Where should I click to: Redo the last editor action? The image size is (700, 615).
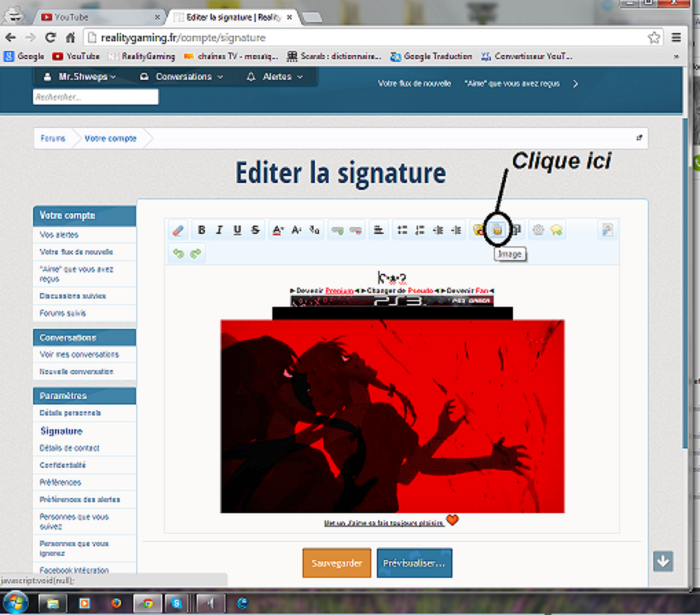click(196, 253)
